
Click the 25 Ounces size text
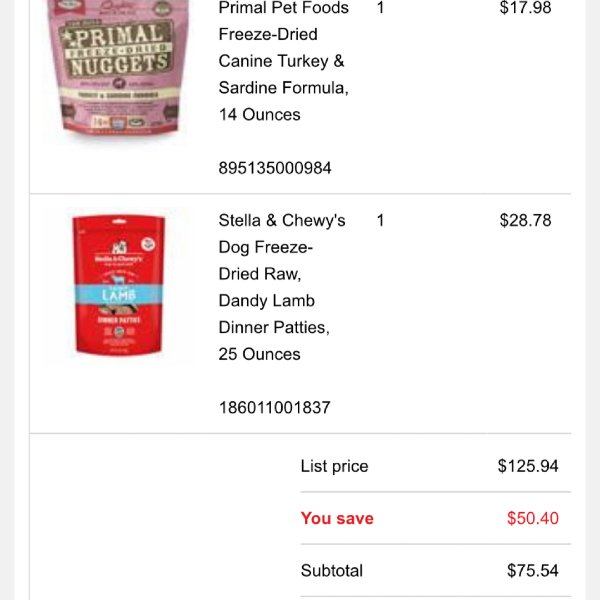pos(259,354)
